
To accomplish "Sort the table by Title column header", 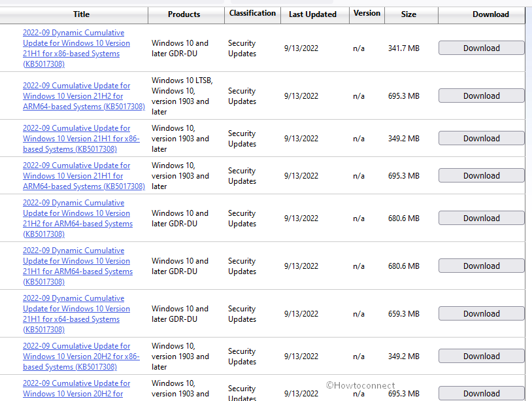I will pyautogui.click(x=81, y=14).
